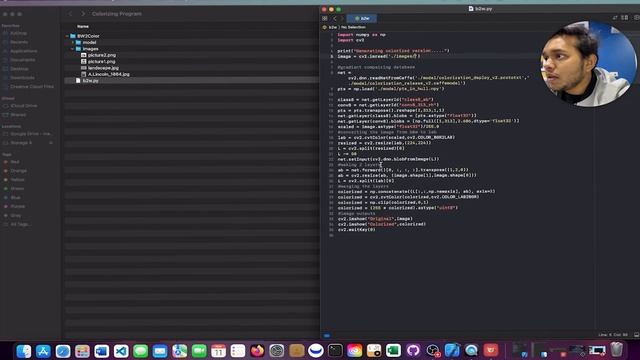Open Mail from the Dock
Screen dimensions: 640x360
[x=160, y=351]
